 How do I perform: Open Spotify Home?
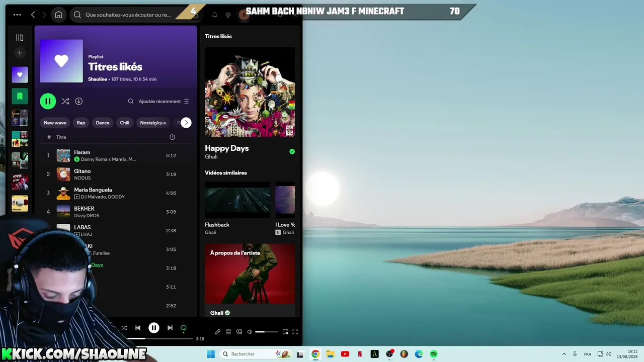(x=58, y=15)
